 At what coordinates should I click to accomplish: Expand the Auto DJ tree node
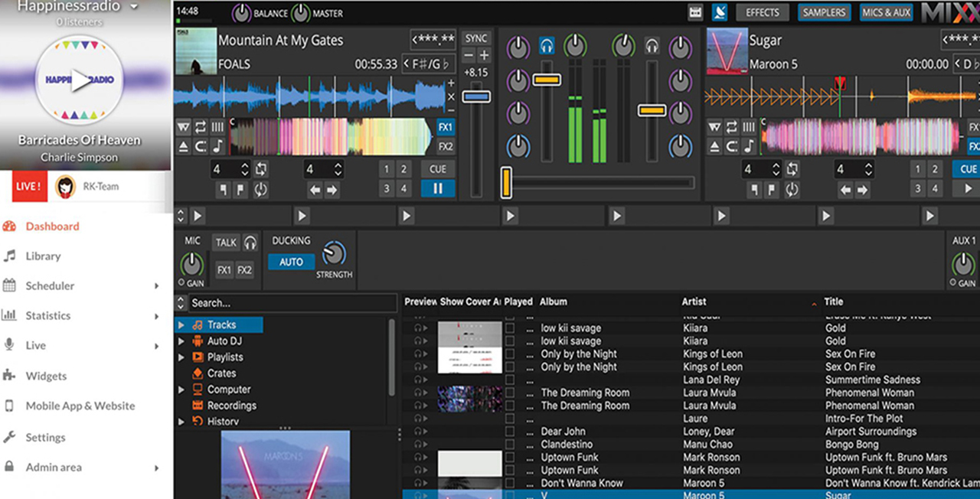181,341
